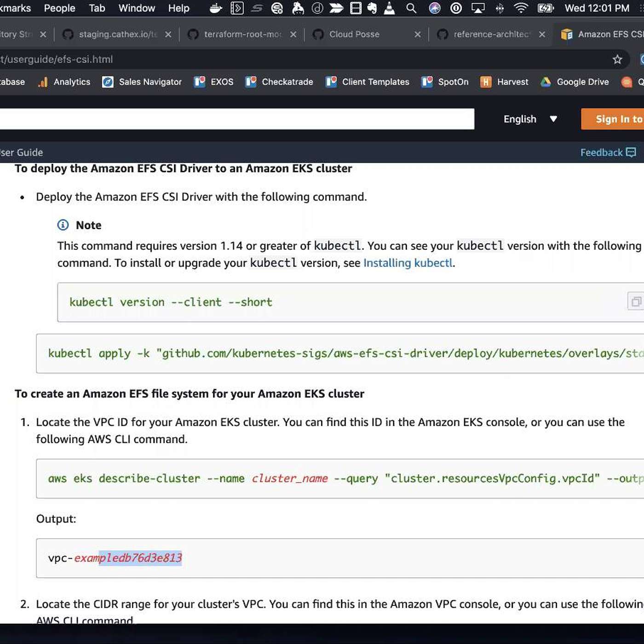The width and height of the screenshot is (644, 644).
Task: Close the Cloud Posse tab
Action: (x=418, y=34)
